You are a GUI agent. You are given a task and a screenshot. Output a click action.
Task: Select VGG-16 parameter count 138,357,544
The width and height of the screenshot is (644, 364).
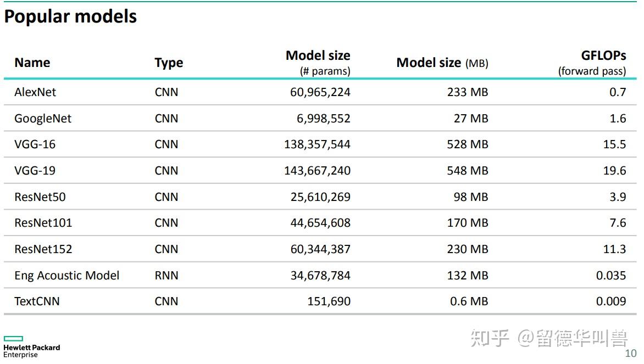317,144
